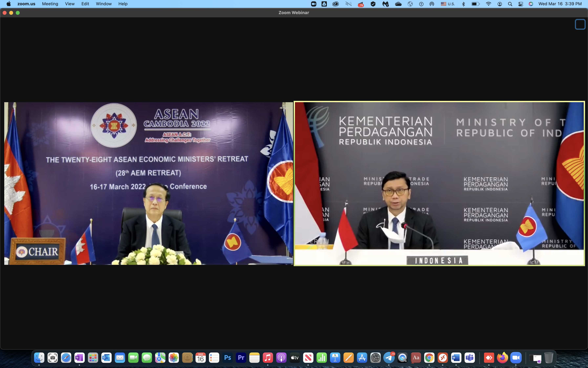Open the Creative Cloud menu bar icon
The height and width of the screenshot is (368, 588).
pyautogui.click(x=336, y=4)
